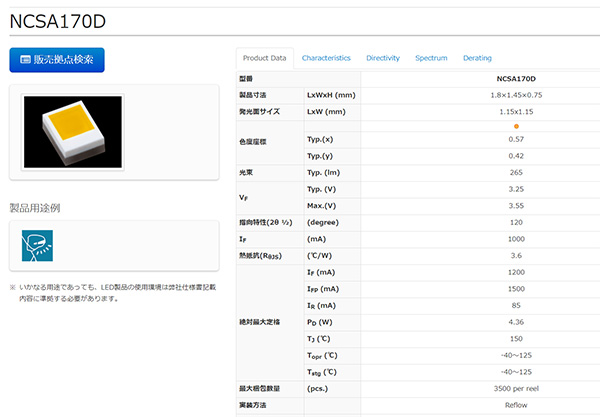Click the LxWxH (mm) label

331,95
